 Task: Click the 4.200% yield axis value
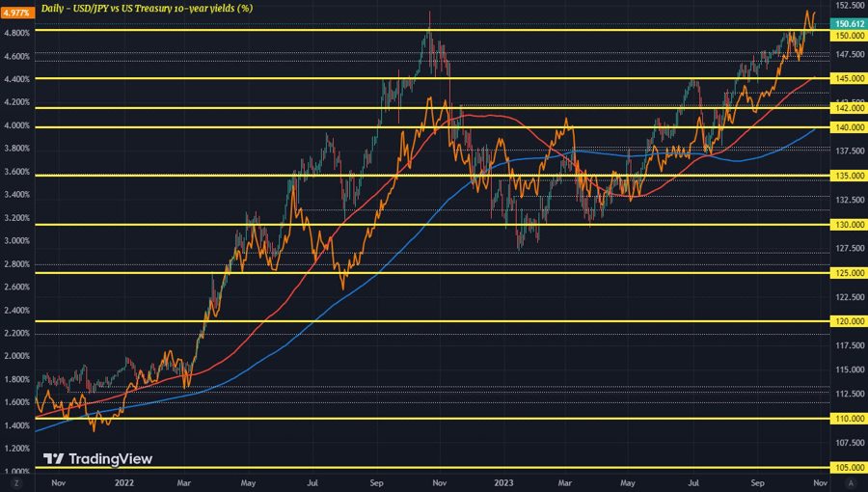(x=16, y=102)
